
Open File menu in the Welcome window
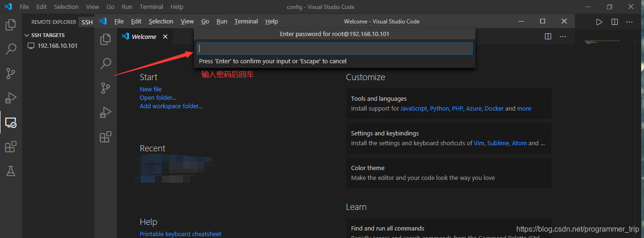pos(119,22)
